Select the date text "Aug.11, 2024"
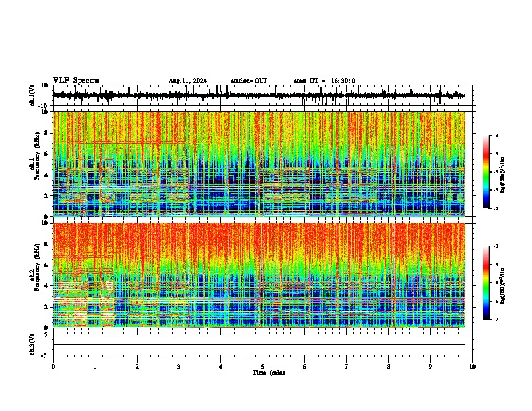Image resolution: width=532 pixels, height=411 pixels. point(187,81)
